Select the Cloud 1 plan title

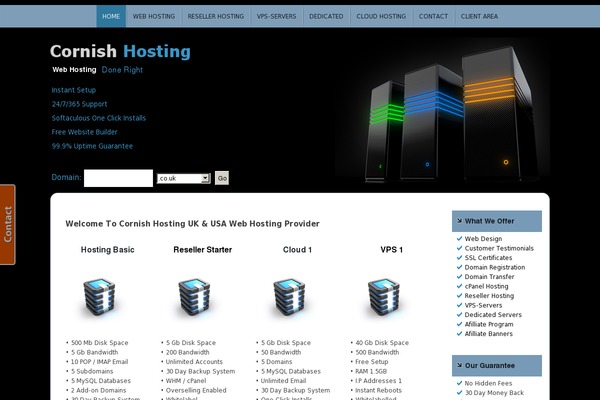(297, 250)
